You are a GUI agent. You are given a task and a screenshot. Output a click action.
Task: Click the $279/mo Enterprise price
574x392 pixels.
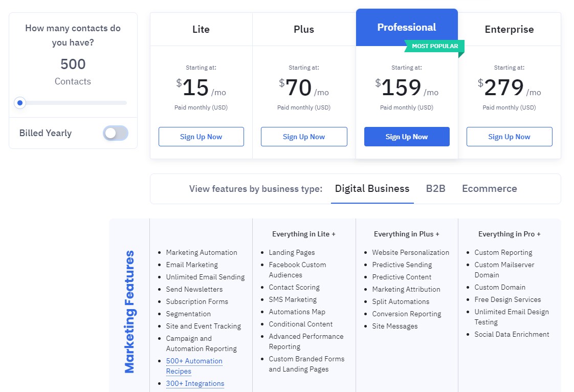click(509, 88)
